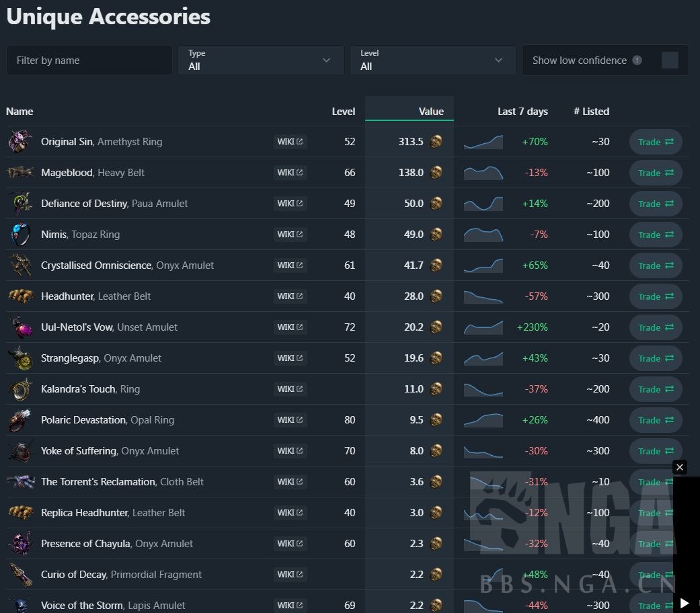
Task: Enable the Show low confidence checkbox
Action: click(x=670, y=60)
